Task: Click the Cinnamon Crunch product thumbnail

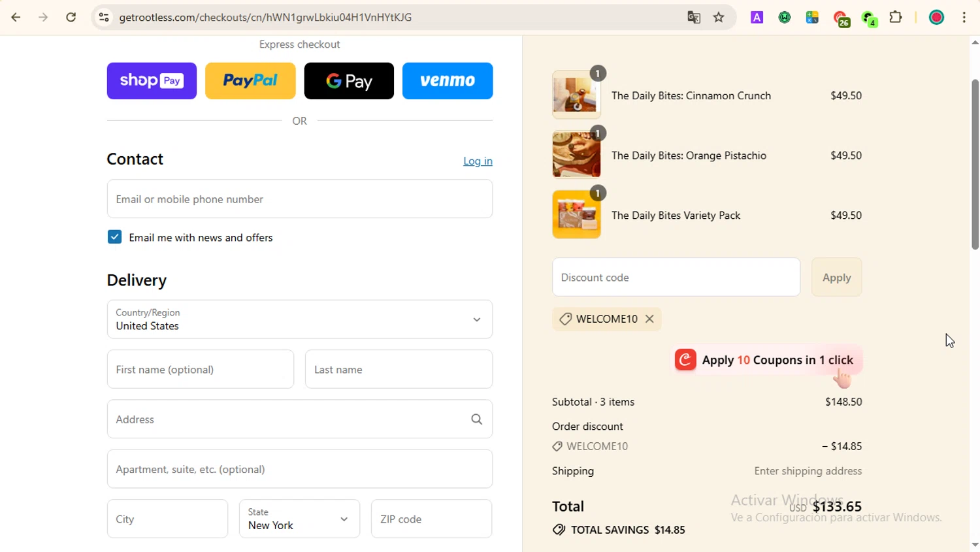Action: click(x=576, y=95)
